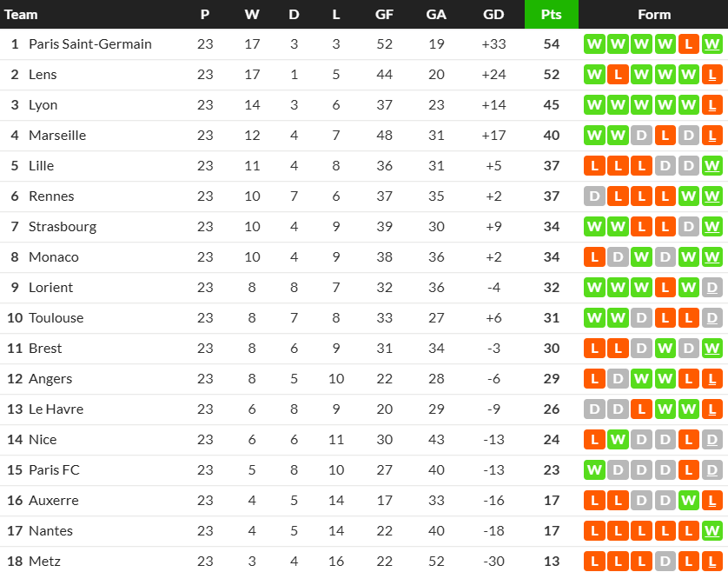The width and height of the screenshot is (728, 572).
Task: Open the Marseille team page
Action: pos(57,136)
